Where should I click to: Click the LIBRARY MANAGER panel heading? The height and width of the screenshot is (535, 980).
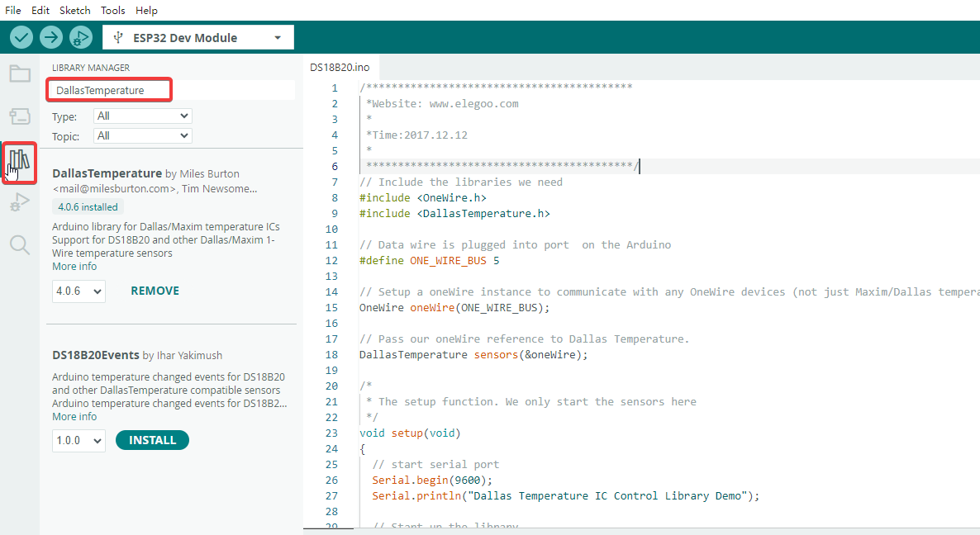click(91, 68)
